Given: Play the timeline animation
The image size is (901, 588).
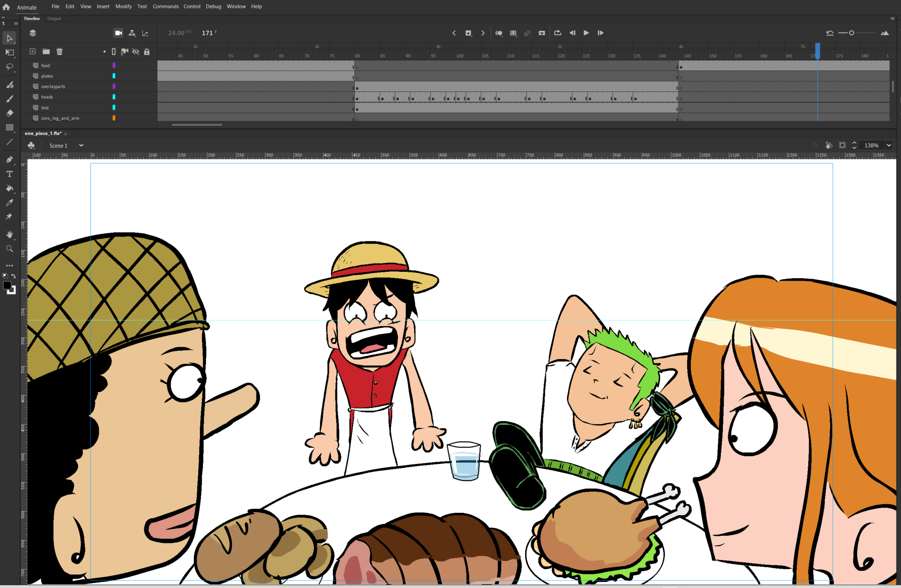Looking at the screenshot, I should click(586, 33).
